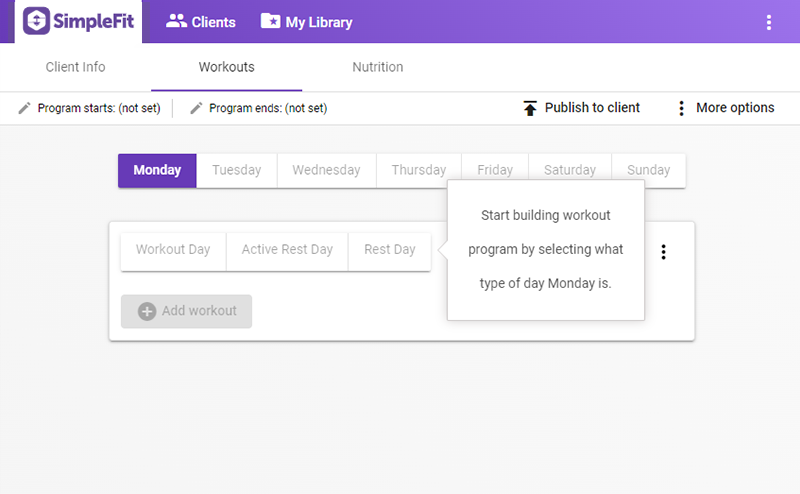800x494 pixels.
Task: Select the Wednesday day tab
Action: [326, 170]
